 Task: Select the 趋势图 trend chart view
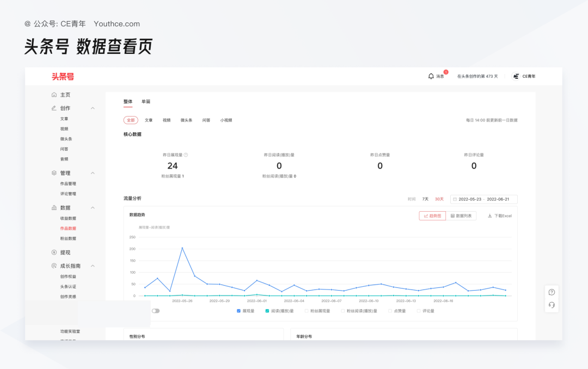coord(432,216)
